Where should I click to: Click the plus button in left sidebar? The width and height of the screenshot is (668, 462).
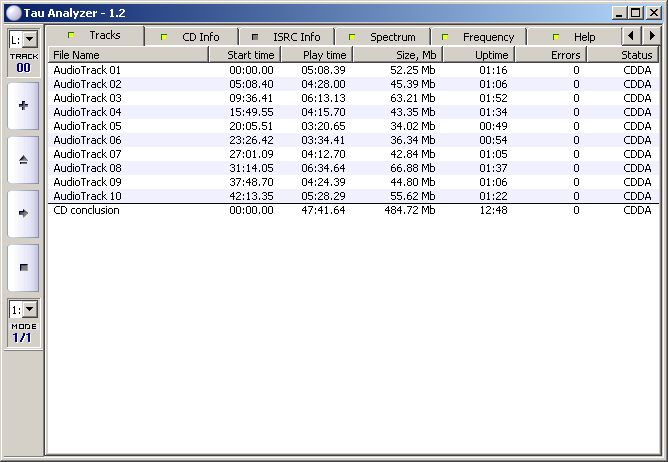coord(23,105)
